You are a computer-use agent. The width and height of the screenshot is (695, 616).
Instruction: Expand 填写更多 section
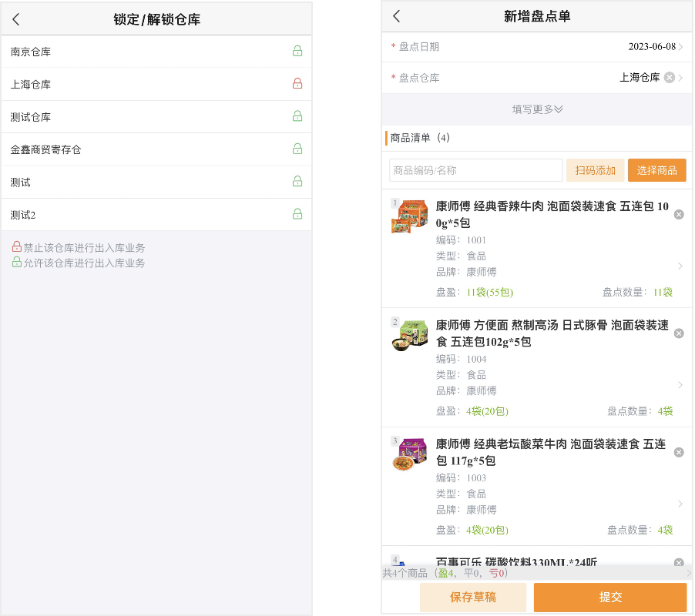(x=537, y=109)
